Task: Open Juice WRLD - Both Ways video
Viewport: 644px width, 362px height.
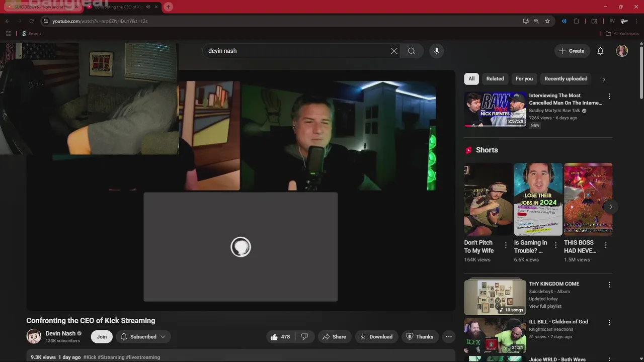Action: coord(557,359)
